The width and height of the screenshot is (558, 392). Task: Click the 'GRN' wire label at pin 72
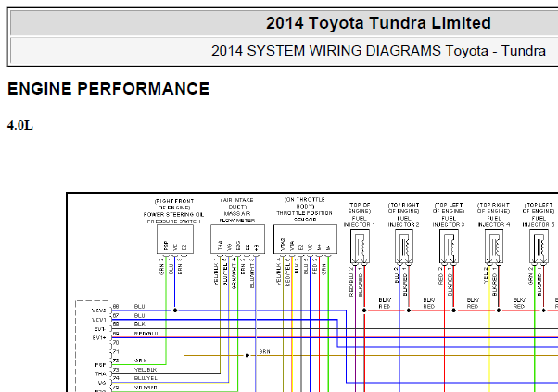pos(140,360)
